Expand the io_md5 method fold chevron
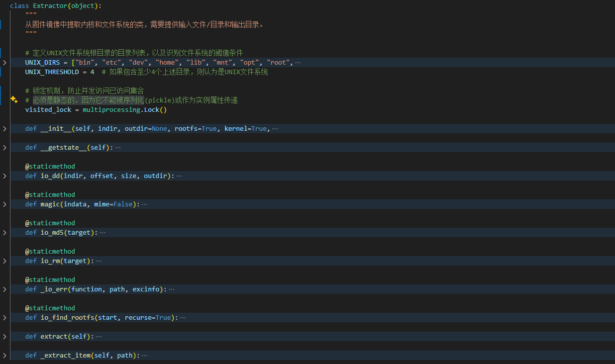The image size is (615, 364). point(4,233)
